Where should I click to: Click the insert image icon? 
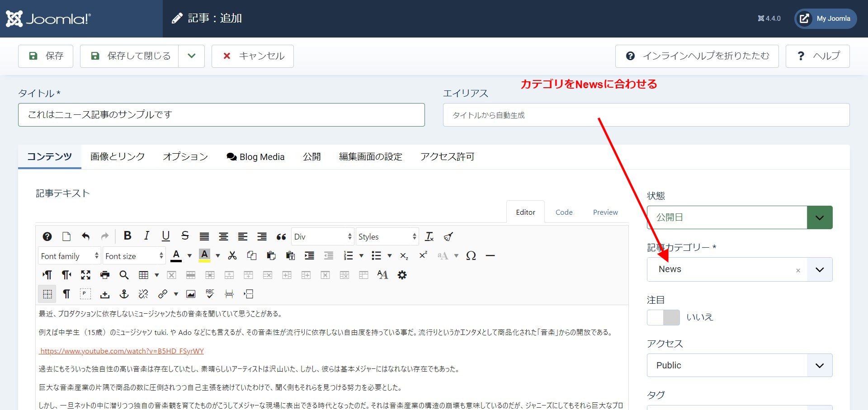pos(191,294)
